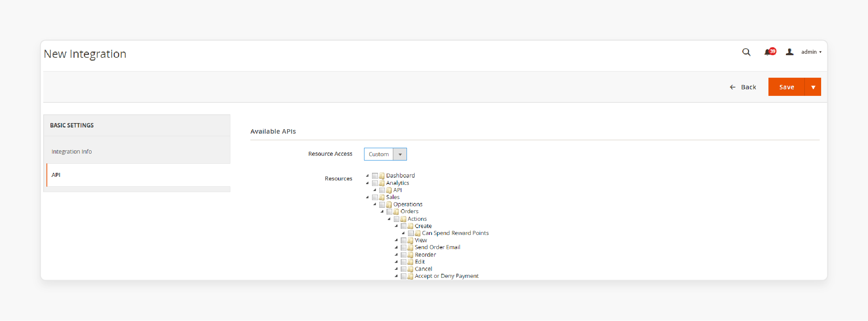The image size is (868, 321).
Task: Select Accept or Deny Payment label
Action: 447,276
